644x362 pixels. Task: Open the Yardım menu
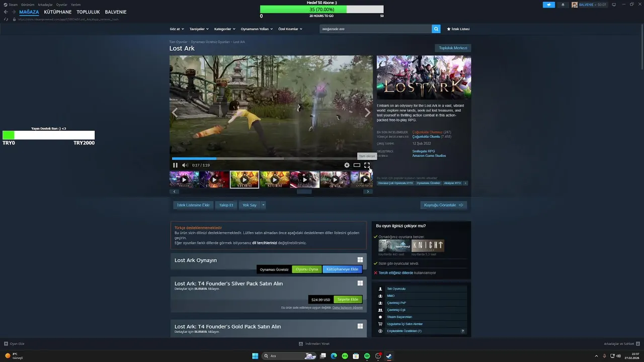[75, 5]
